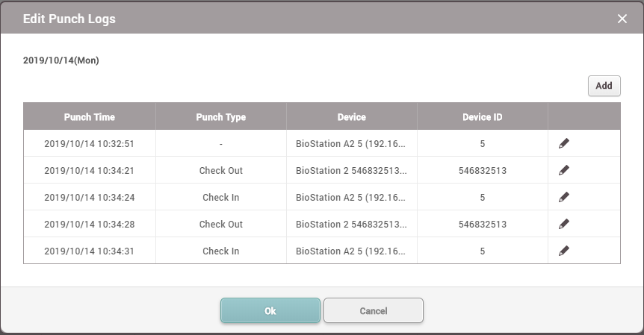Edit the 10:32:51 punch log entry
644x335 pixels.
[x=564, y=143]
